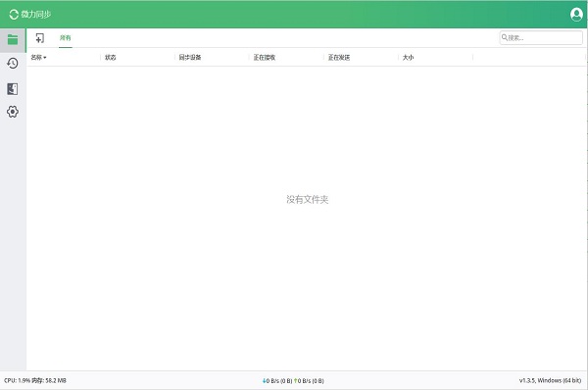The height and width of the screenshot is (390, 588).
Task: Click the CPU and memory status text
Action: [x=35, y=380]
